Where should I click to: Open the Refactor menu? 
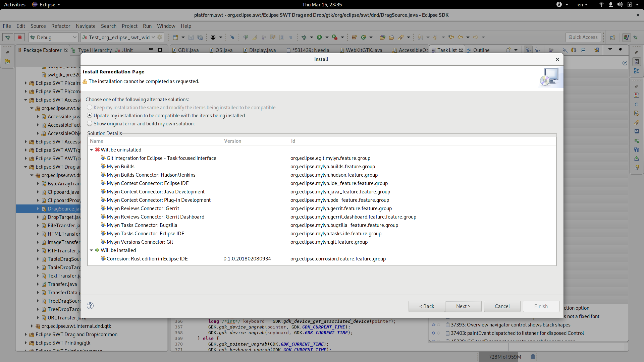[61, 26]
